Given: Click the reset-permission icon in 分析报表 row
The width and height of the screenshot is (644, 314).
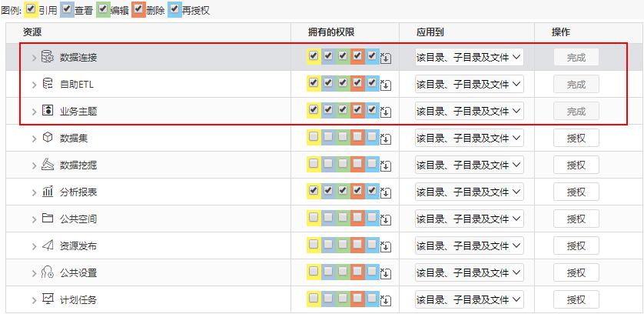Looking at the screenshot, I should point(386,192).
